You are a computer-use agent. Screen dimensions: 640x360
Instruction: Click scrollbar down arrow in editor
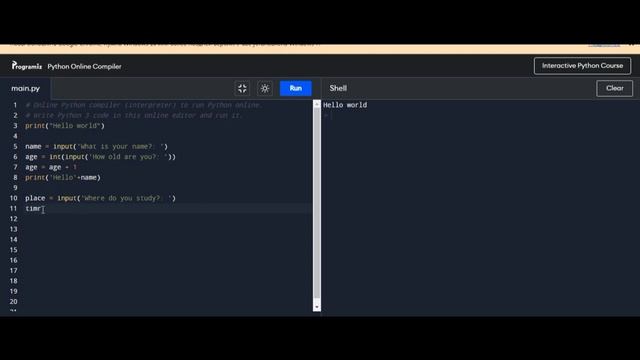[317, 307]
